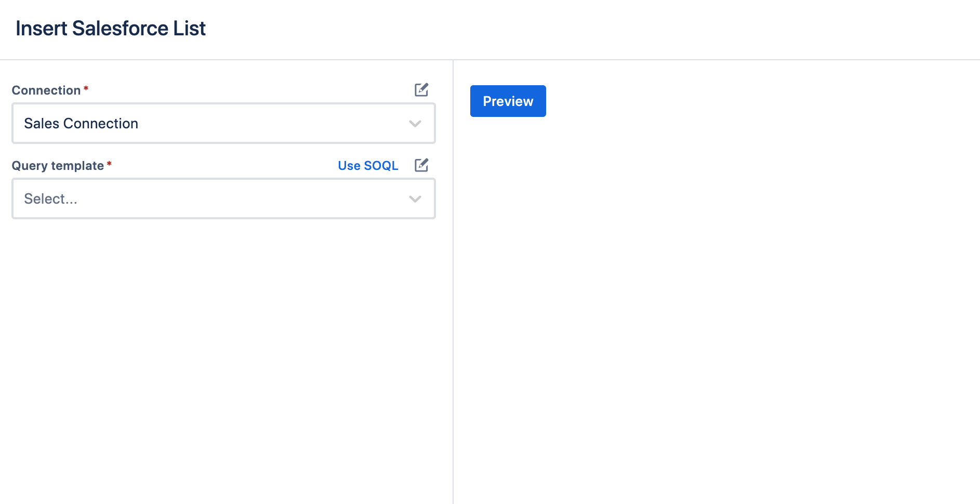
Task: Click the red asterisk next to Query template
Action: pyautogui.click(x=109, y=164)
